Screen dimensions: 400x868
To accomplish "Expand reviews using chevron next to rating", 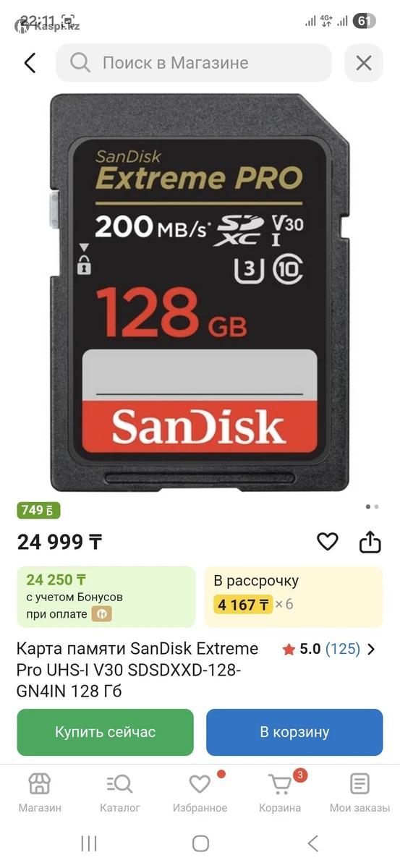I will [372, 649].
